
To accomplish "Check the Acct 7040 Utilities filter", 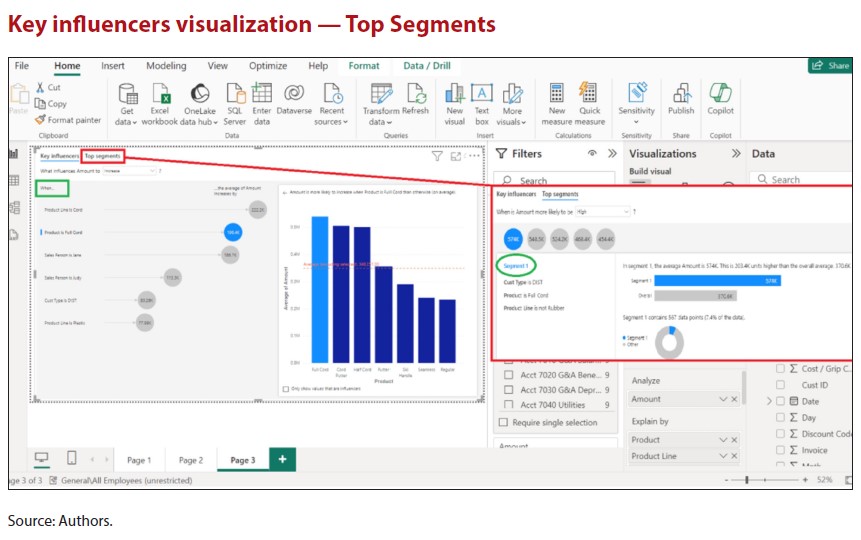I will tap(508, 405).
